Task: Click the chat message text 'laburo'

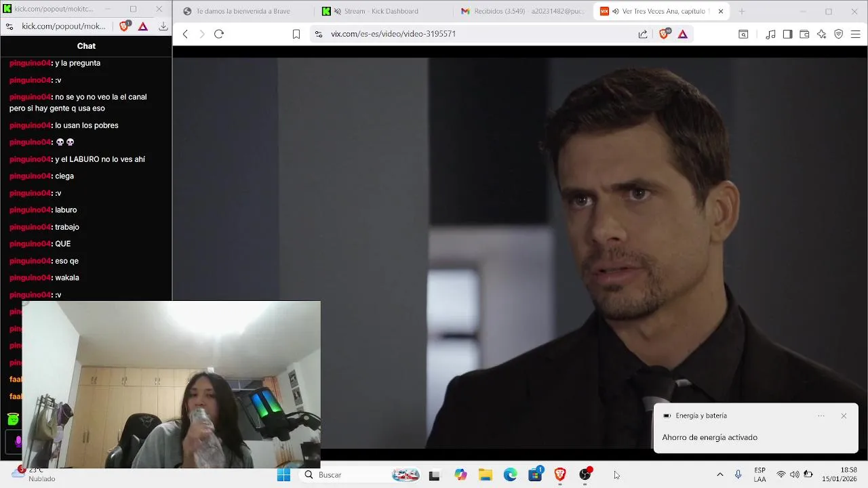Action: point(66,210)
